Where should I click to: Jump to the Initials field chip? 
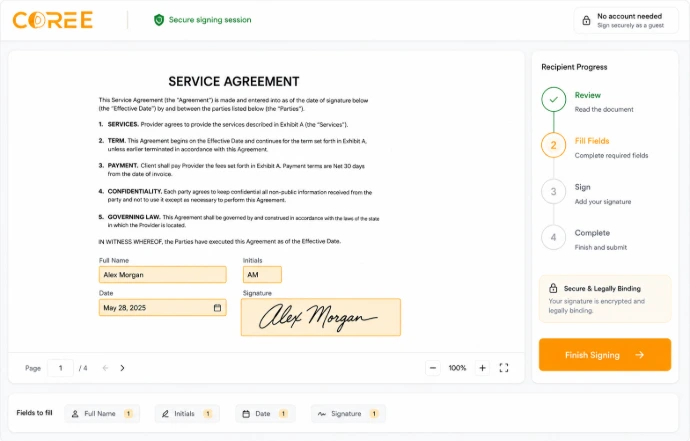pos(187,414)
